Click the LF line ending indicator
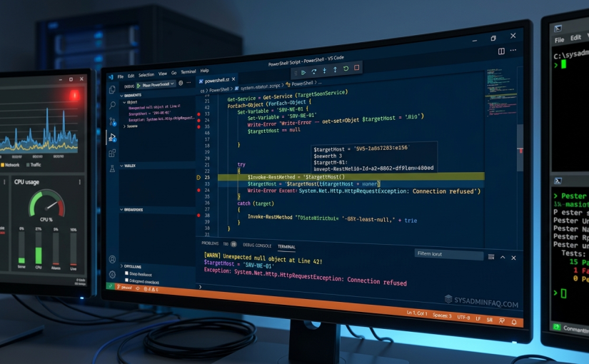 point(478,318)
